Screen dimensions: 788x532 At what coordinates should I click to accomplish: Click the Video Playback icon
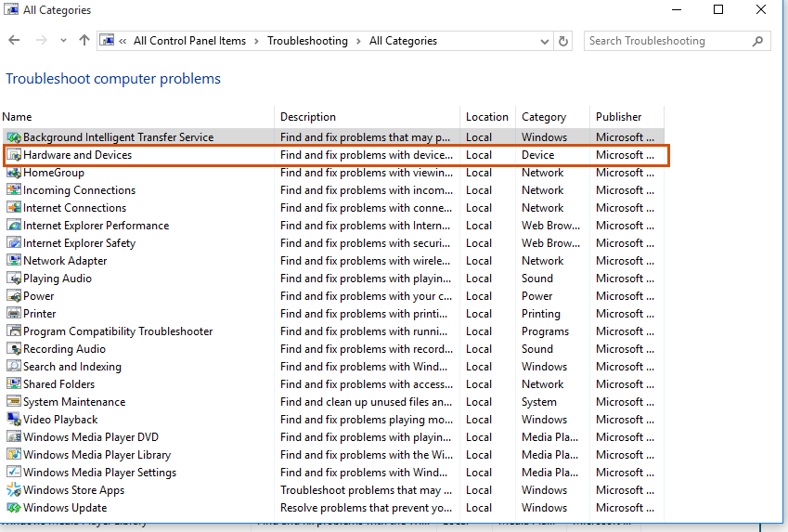14,419
